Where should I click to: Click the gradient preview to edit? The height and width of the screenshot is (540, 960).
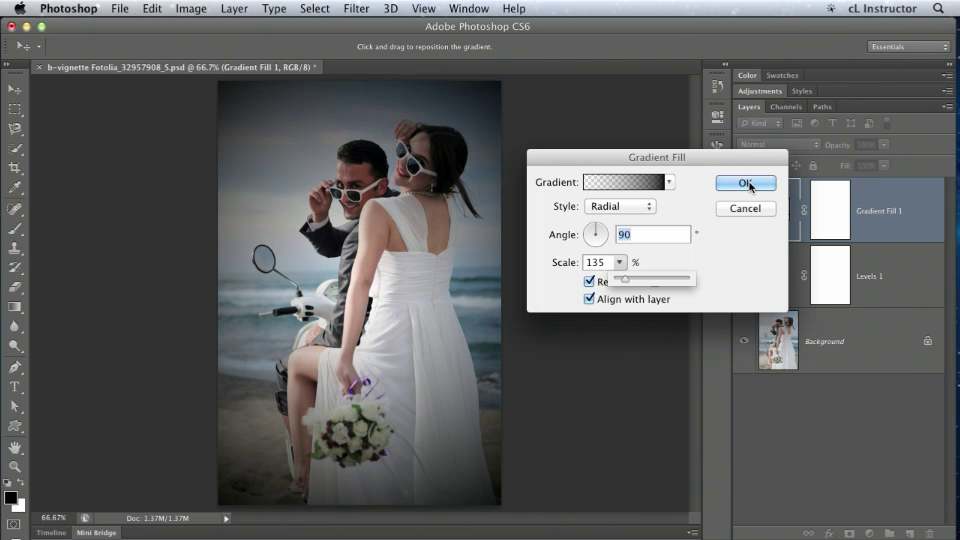(623, 182)
